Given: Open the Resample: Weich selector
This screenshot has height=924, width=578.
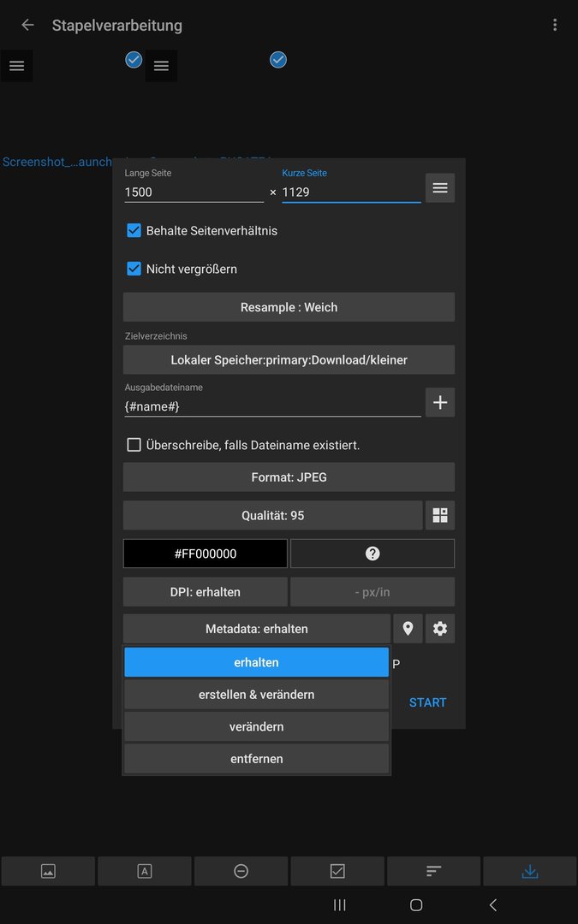Looking at the screenshot, I should tap(289, 307).
